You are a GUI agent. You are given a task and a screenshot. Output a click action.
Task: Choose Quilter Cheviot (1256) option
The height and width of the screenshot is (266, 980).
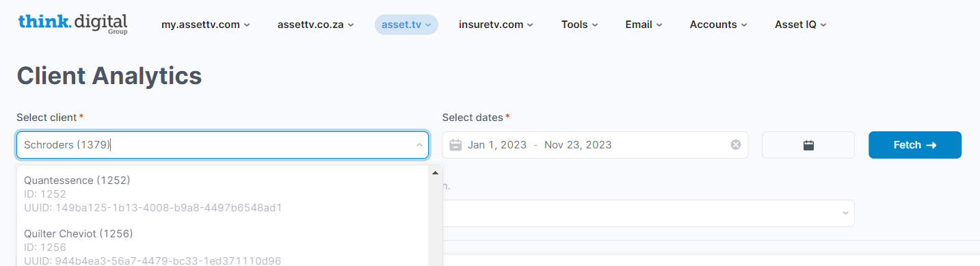click(x=223, y=246)
